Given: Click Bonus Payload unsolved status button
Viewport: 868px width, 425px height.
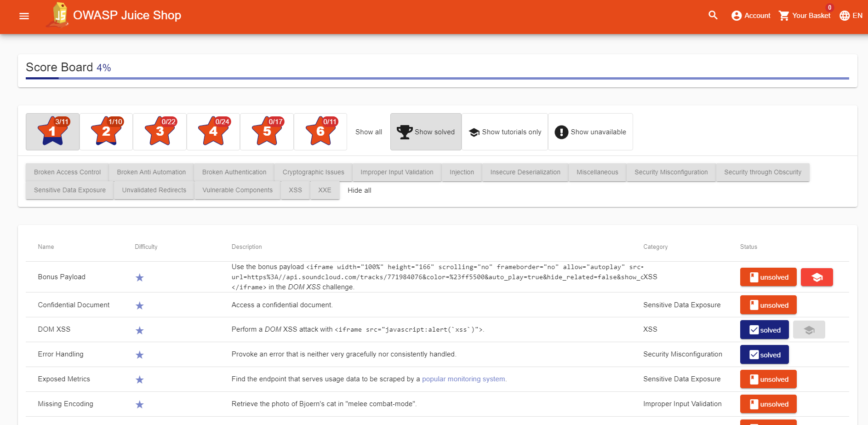Looking at the screenshot, I should click(x=768, y=277).
